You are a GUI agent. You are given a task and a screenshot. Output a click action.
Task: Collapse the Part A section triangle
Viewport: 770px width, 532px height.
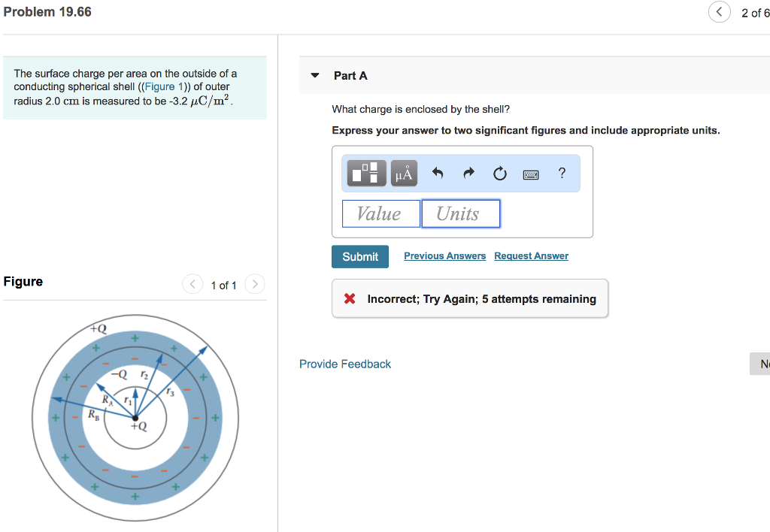click(x=315, y=75)
